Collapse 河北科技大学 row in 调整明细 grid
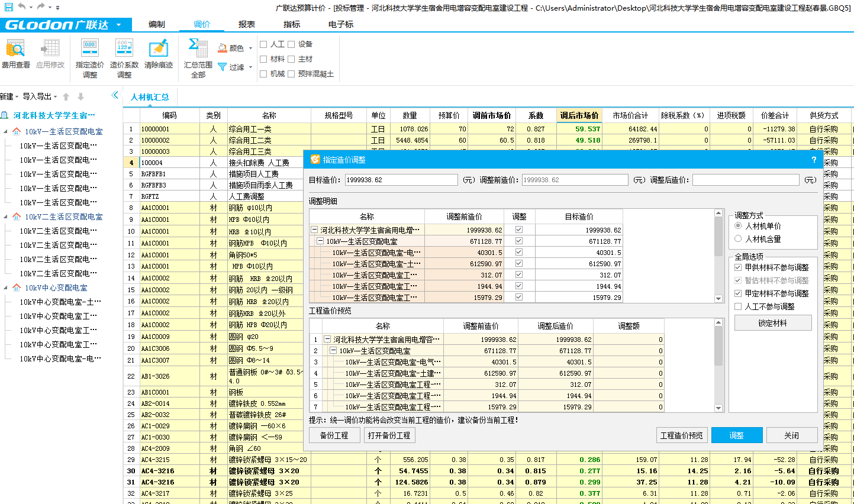Image resolution: width=854 pixels, height=504 pixels. (314, 230)
